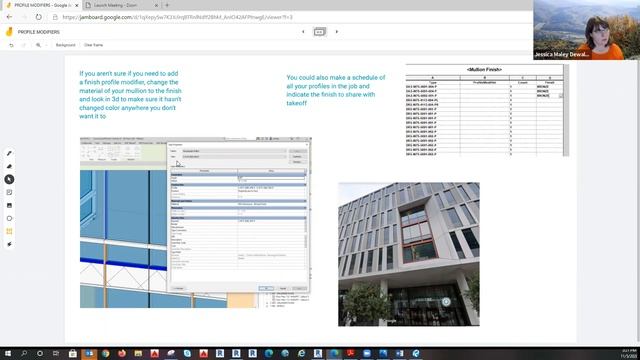The width and height of the screenshot is (640, 360).
Task: Click the jamboard.google.com address bar
Action: pyautogui.click(x=177, y=17)
